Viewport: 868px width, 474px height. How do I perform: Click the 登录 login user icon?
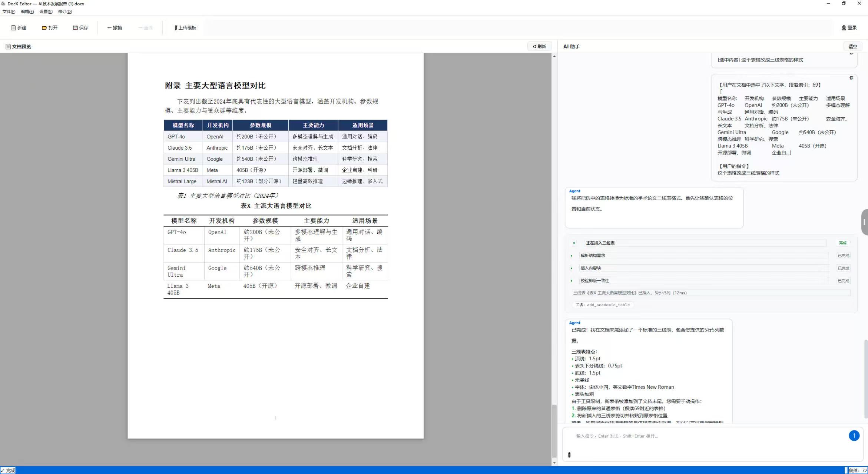coord(849,28)
